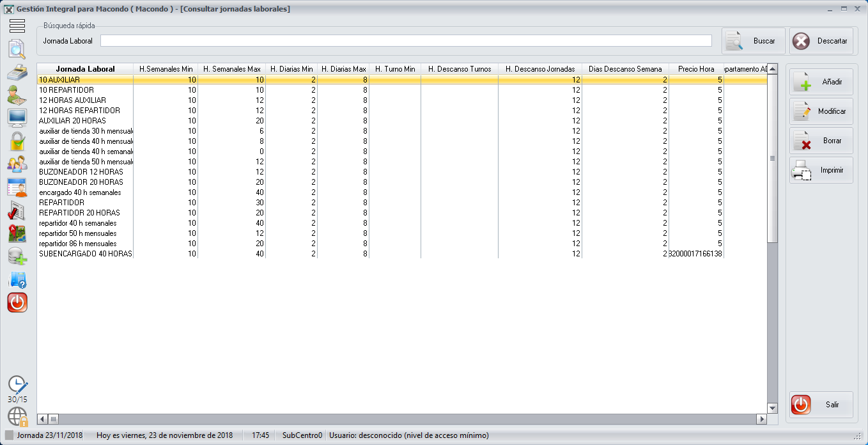Viewport: 868px width, 445px height.
Task: Open the hamburger menu in the sidebar
Action: point(17,26)
